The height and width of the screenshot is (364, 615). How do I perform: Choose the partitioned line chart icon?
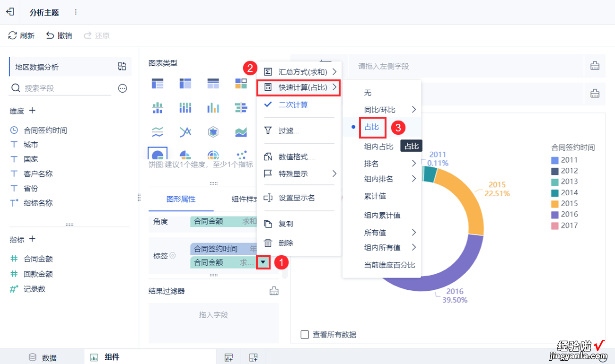158,131
